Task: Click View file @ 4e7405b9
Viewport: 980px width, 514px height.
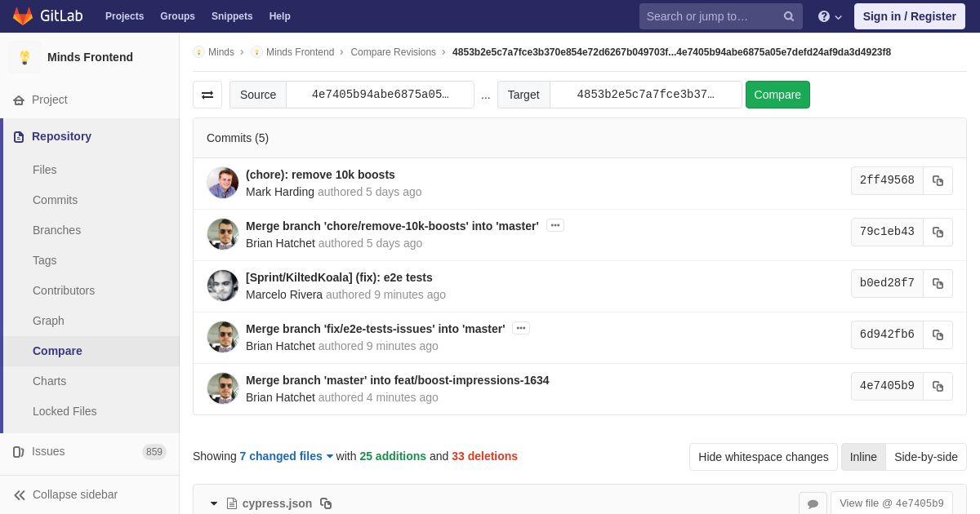Action: coord(892,503)
